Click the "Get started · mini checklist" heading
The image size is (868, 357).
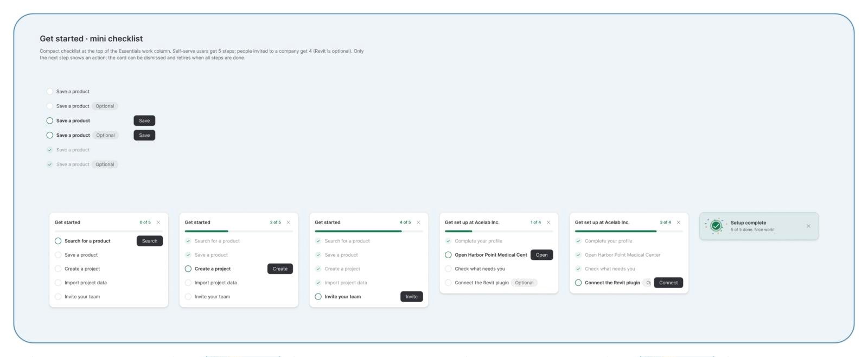tap(91, 39)
